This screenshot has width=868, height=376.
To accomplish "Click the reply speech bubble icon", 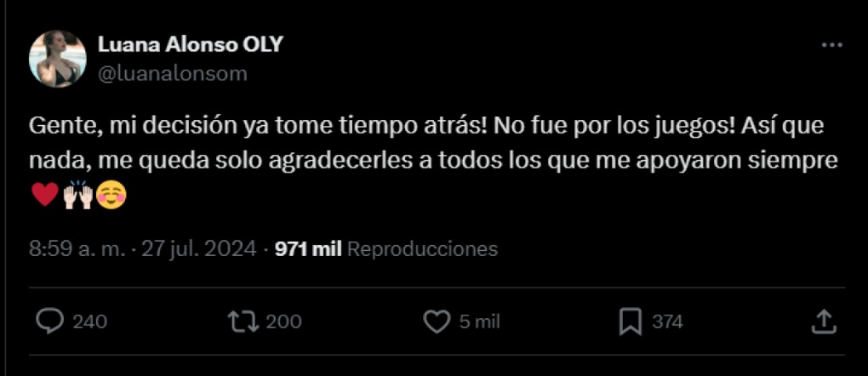I will click(x=50, y=322).
